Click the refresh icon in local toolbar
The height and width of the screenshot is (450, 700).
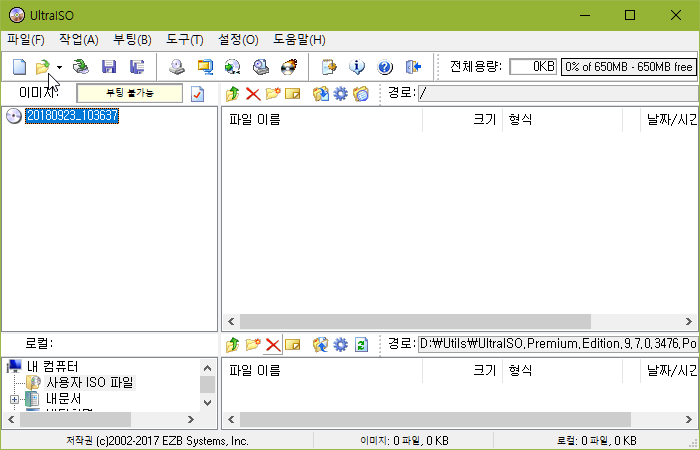pyautogui.click(x=361, y=345)
